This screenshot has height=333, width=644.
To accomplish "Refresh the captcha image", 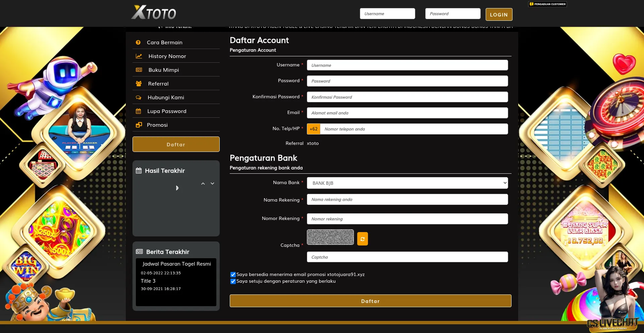I will point(362,239).
